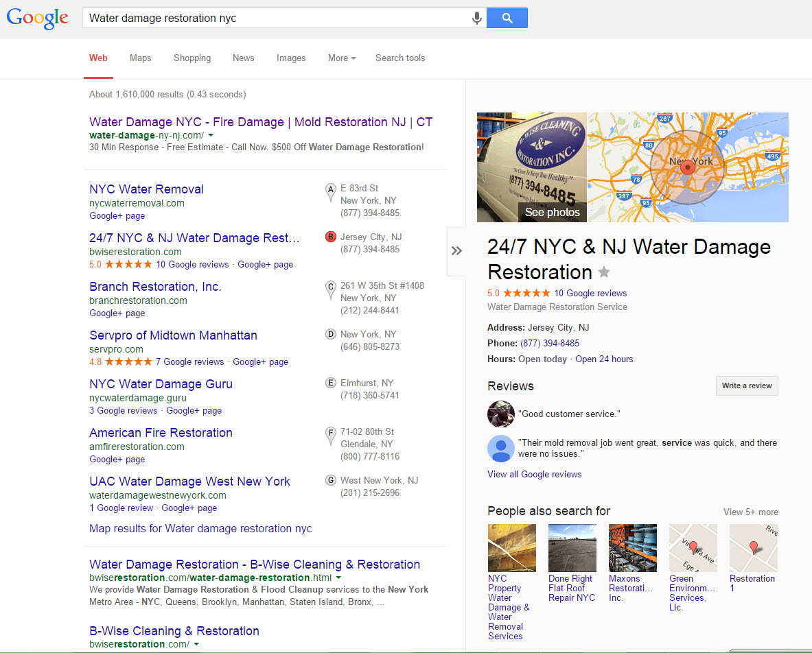This screenshot has height=653, width=812.
Task: Open NYC Property Water Damage thumbnail
Action: (x=511, y=548)
